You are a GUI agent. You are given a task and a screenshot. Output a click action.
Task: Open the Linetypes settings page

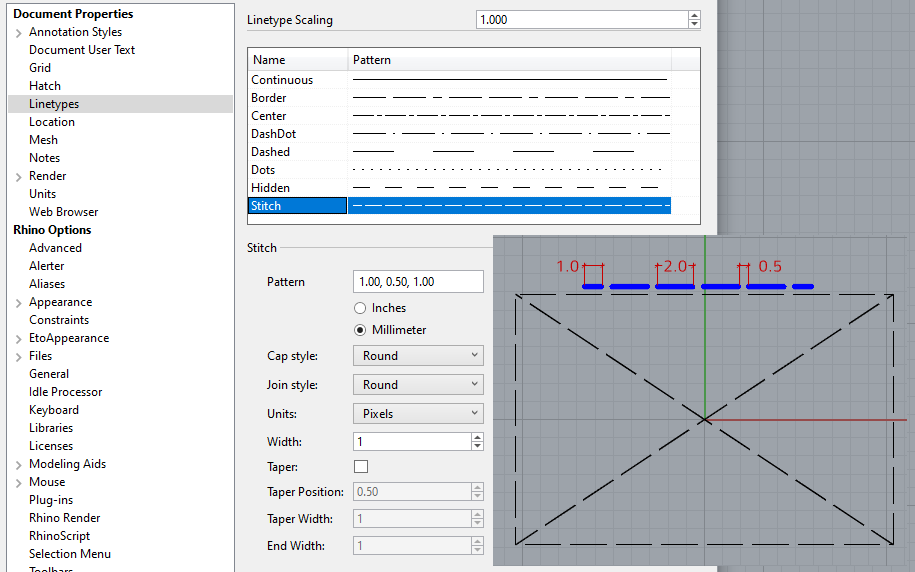tap(54, 104)
